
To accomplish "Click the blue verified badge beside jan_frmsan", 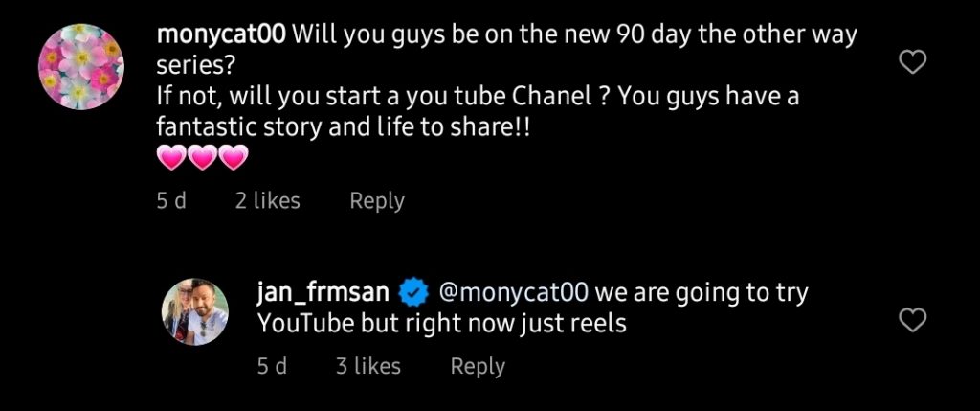I will coord(413,291).
